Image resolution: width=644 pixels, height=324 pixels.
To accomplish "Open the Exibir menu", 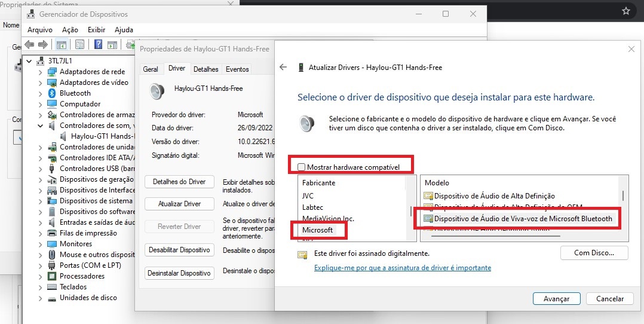I will click(97, 30).
